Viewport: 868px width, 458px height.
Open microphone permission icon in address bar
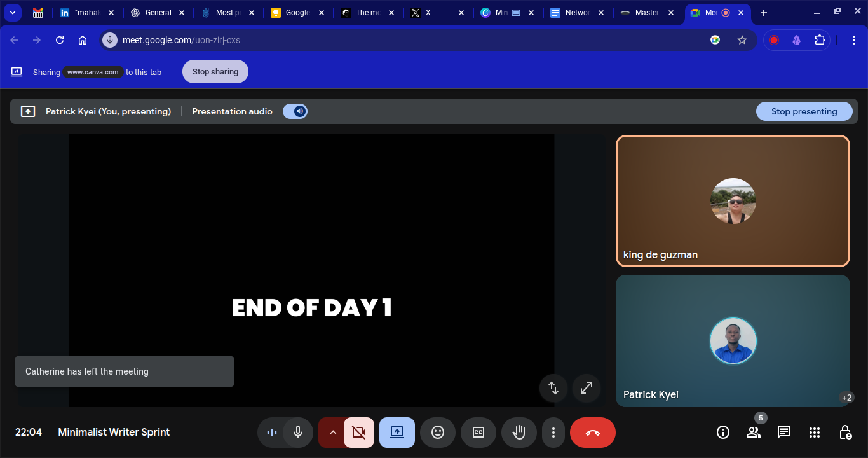[x=110, y=40]
